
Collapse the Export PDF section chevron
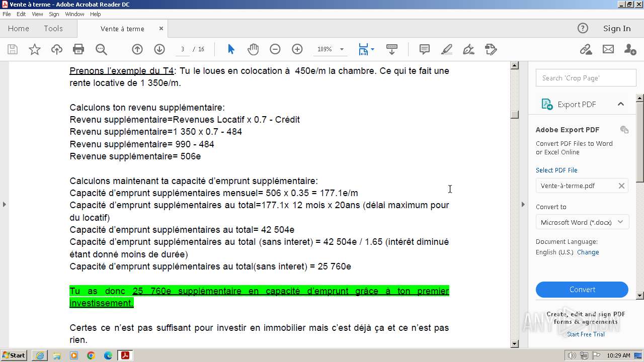click(621, 104)
